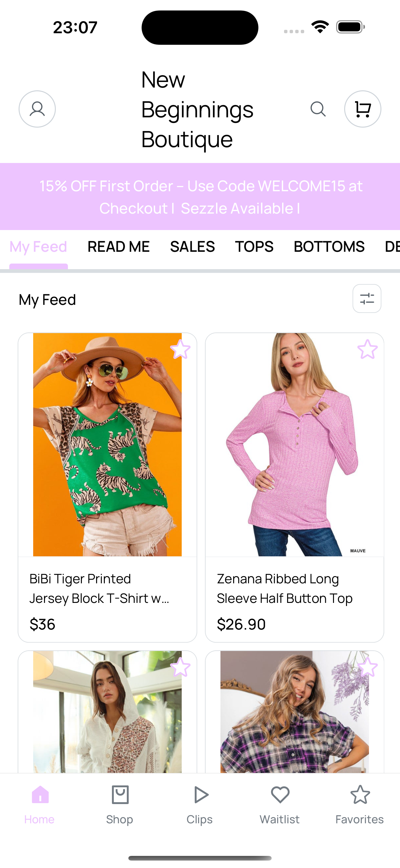Image resolution: width=400 pixels, height=868 pixels.
Task: Switch to the READ ME tab
Action: 118,247
